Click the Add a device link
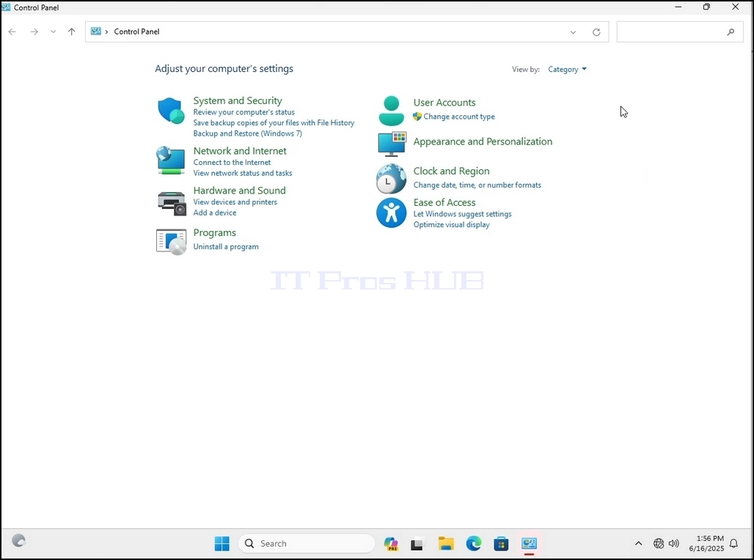 click(x=214, y=213)
